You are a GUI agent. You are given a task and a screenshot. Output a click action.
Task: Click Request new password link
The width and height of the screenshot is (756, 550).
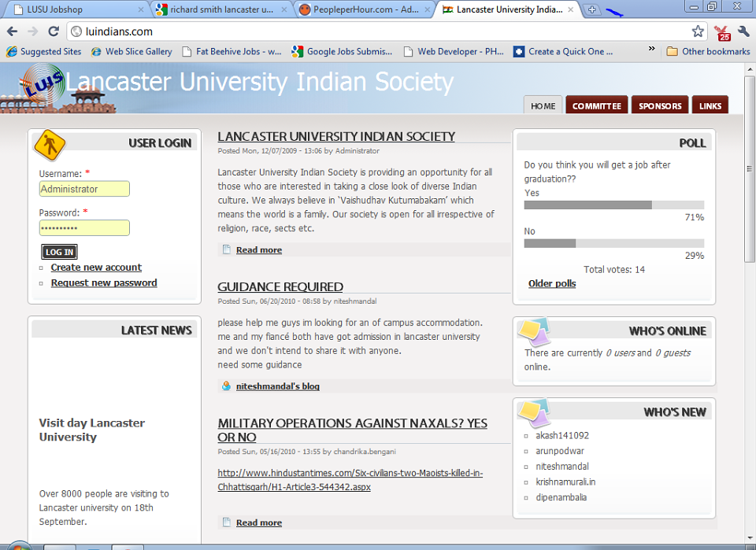tap(104, 282)
